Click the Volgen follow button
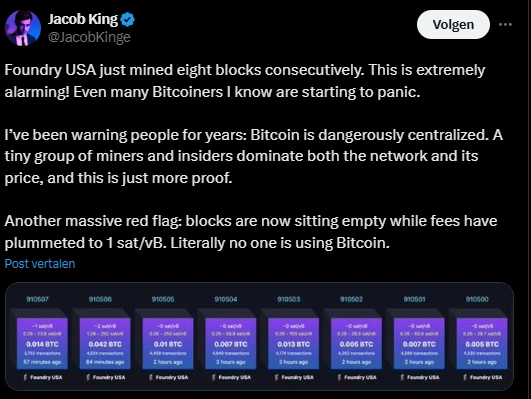The image size is (531, 399). tap(453, 24)
